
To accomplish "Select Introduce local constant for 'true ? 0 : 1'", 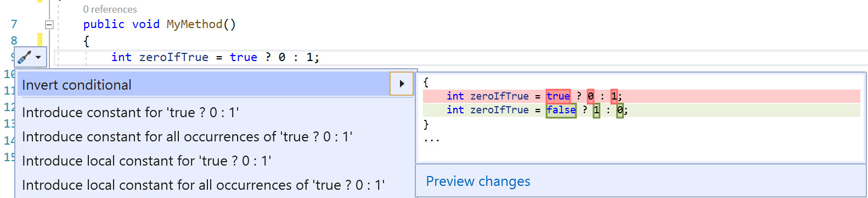I will point(146,161).
